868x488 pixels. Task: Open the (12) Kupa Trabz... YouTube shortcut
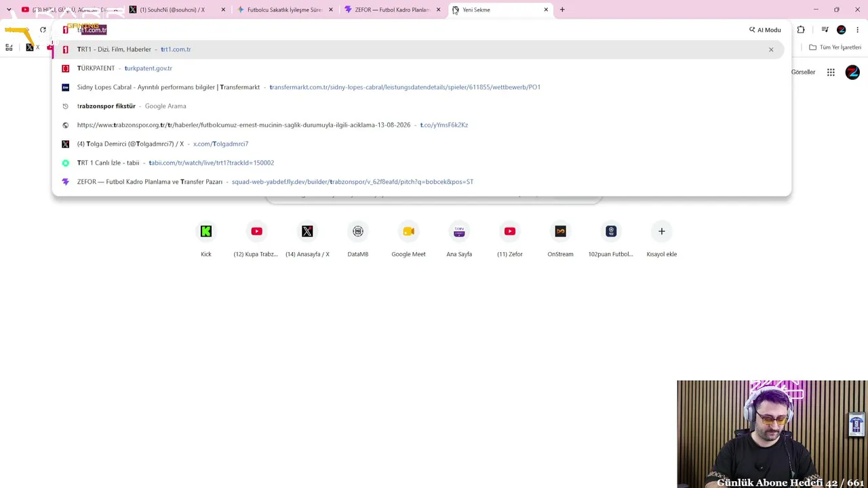[x=256, y=239]
